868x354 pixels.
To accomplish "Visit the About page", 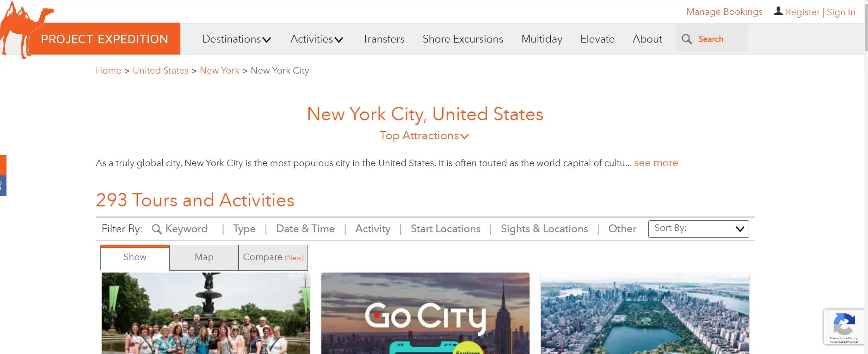I will coord(647,39).
